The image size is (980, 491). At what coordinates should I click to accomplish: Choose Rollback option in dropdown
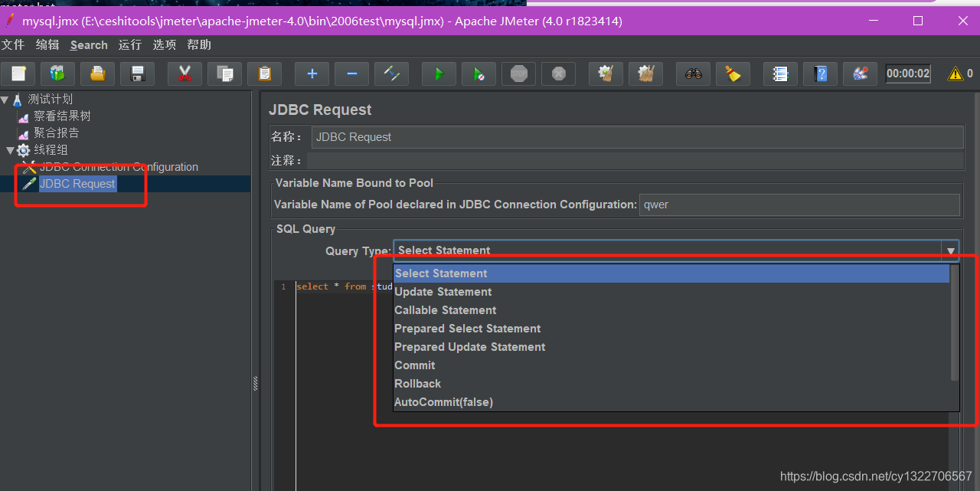(671, 384)
